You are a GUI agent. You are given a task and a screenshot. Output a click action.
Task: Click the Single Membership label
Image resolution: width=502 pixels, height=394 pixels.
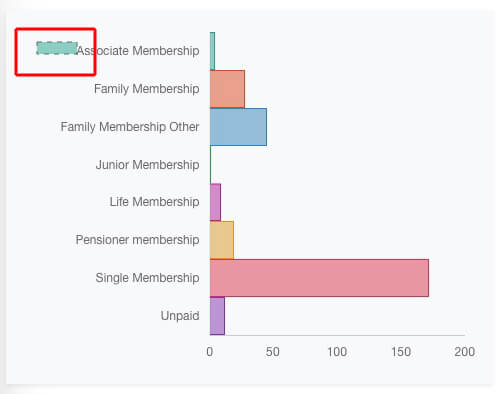148,278
